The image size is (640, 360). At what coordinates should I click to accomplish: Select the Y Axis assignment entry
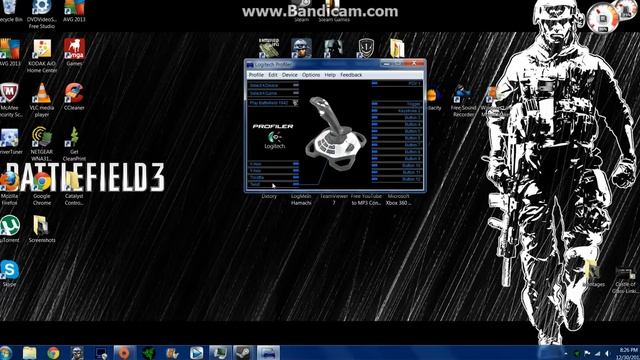273,171
